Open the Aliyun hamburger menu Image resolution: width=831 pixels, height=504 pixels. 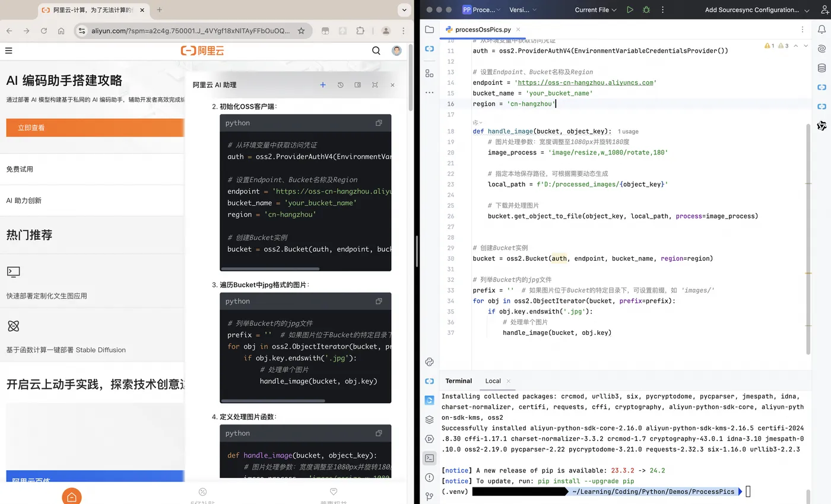[8, 51]
